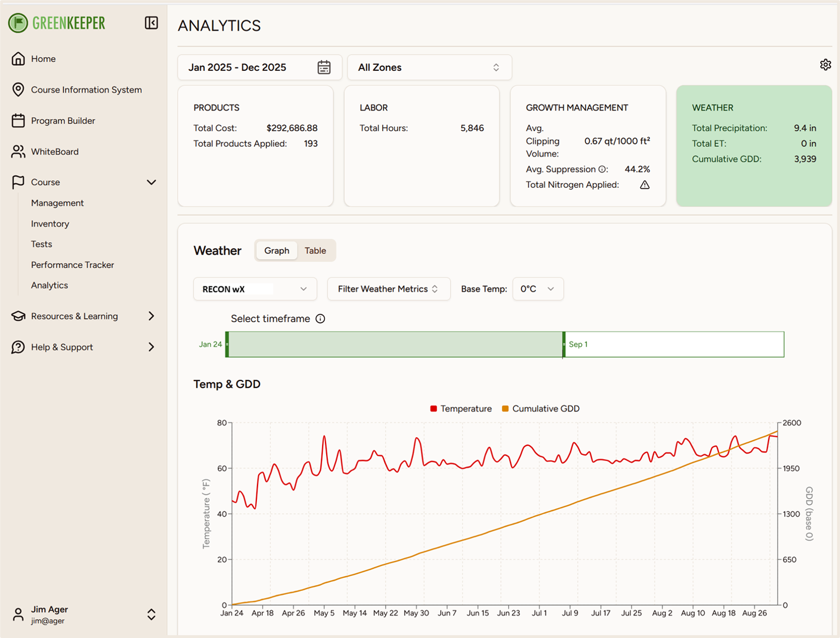This screenshot has width=840, height=638.
Task: Click the GreenKeeper logo
Action: 57,23
